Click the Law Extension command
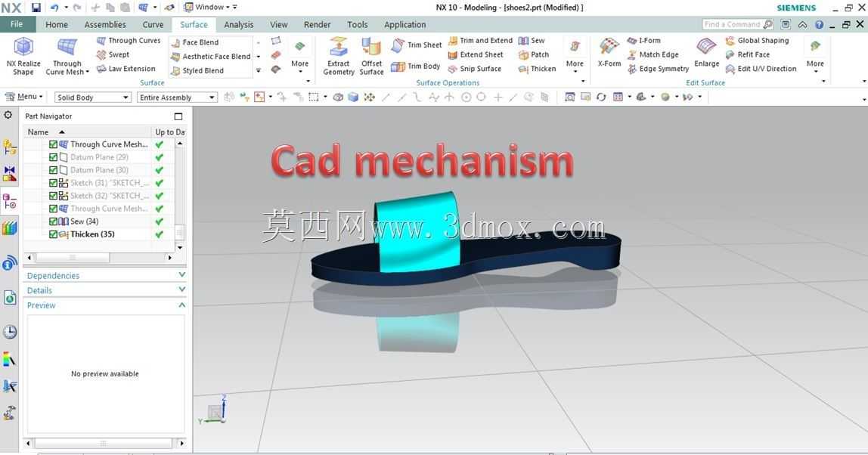The width and height of the screenshot is (868, 455). [x=126, y=69]
